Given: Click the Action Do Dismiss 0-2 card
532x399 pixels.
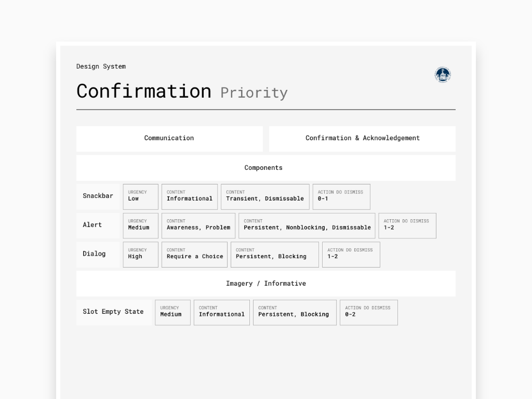Looking at the screenshot, I should (369, 312).
